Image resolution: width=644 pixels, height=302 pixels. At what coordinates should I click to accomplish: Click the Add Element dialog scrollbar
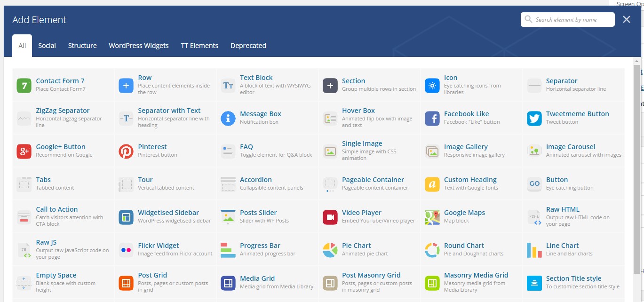(x=637, y=169)
